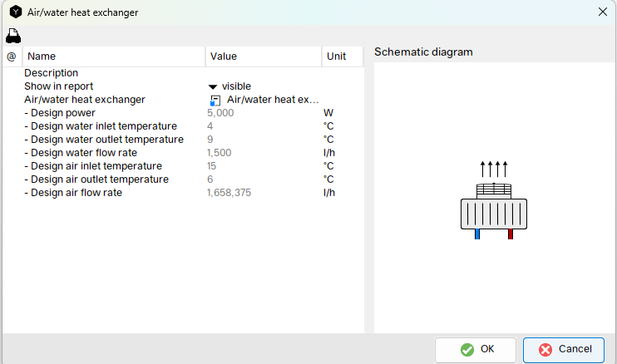The height and width of the screenshot is (364, 617).
Task: Click the air inlet temperature value 15
Action: [212, 166]
